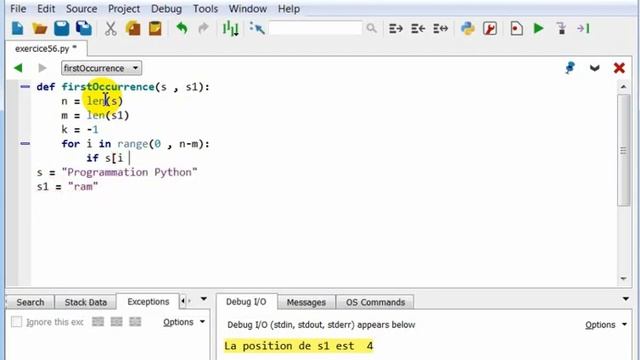Switch to the OS Commands tab

(x=376, y=302)
